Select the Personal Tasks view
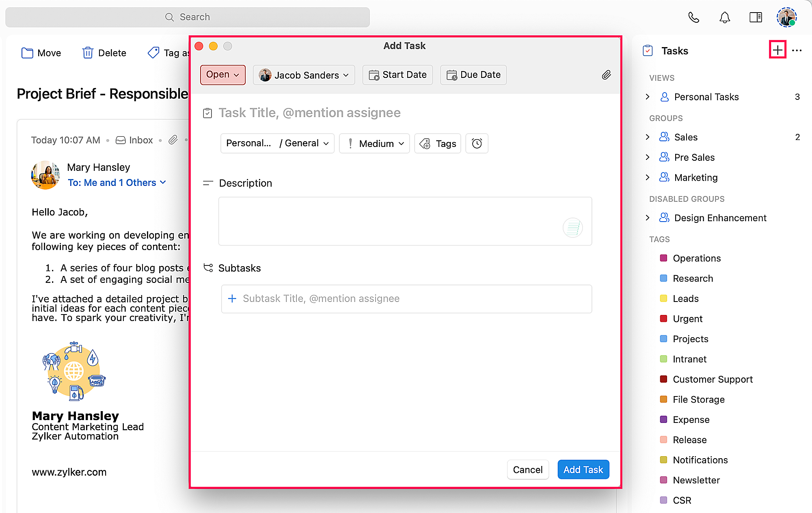This screenshot has height=513, width=812. tap(706, 97)
